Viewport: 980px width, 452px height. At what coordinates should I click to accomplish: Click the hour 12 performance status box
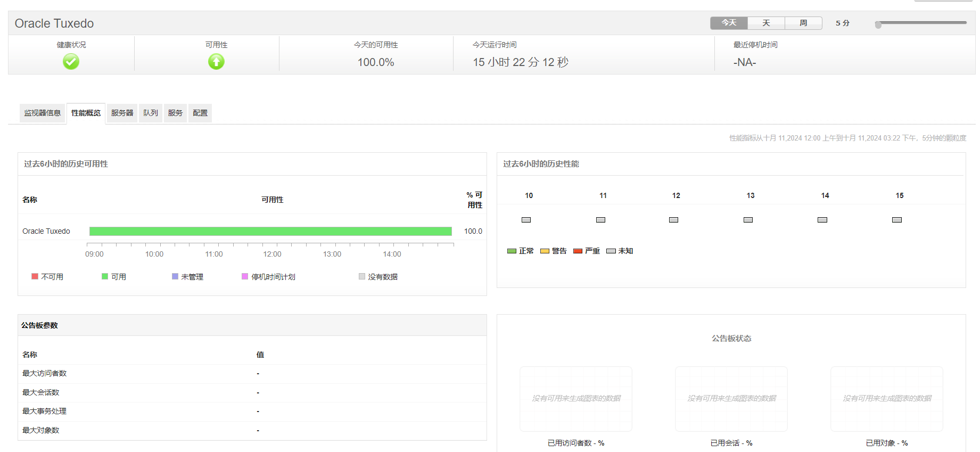[x=674, y=220]
